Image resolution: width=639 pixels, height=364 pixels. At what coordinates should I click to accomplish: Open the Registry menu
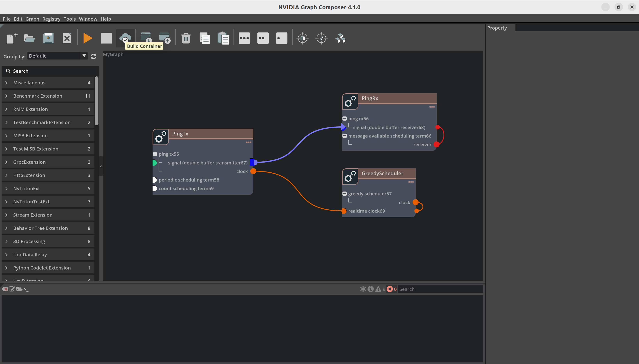click(x=51, y=19)
